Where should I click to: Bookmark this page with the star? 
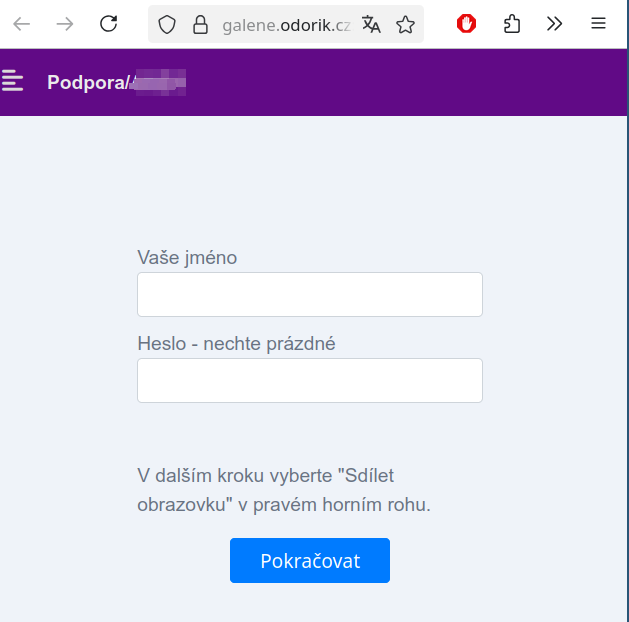pos(405,24)
